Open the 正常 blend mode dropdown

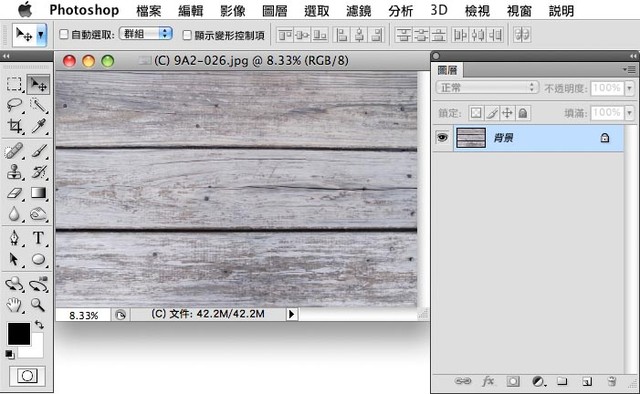pyautogui.click(x=487, y=87)
